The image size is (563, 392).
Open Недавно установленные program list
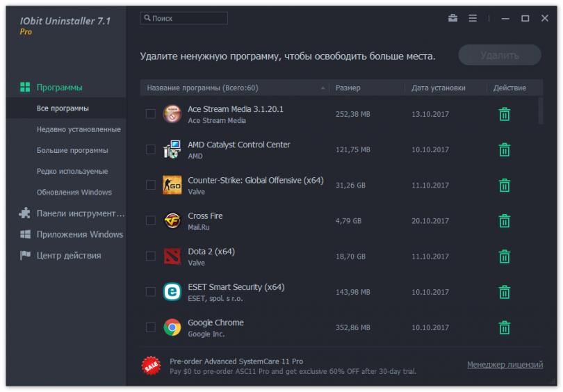(79, 129)
